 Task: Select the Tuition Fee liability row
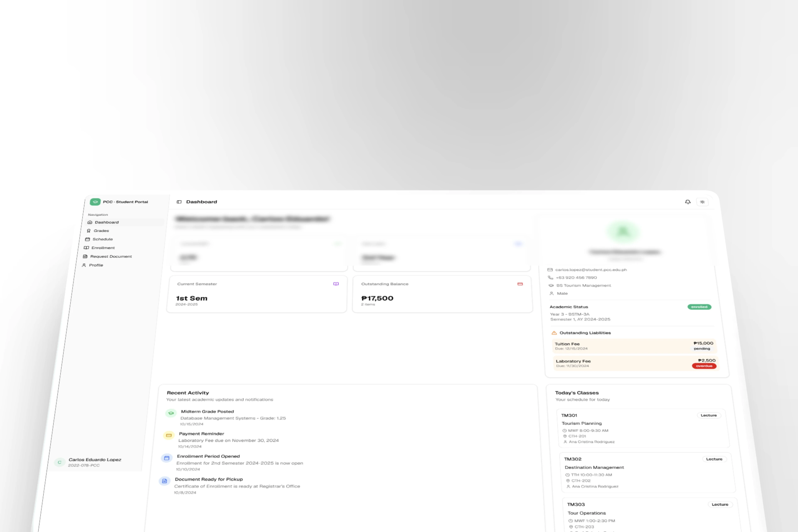634,346
